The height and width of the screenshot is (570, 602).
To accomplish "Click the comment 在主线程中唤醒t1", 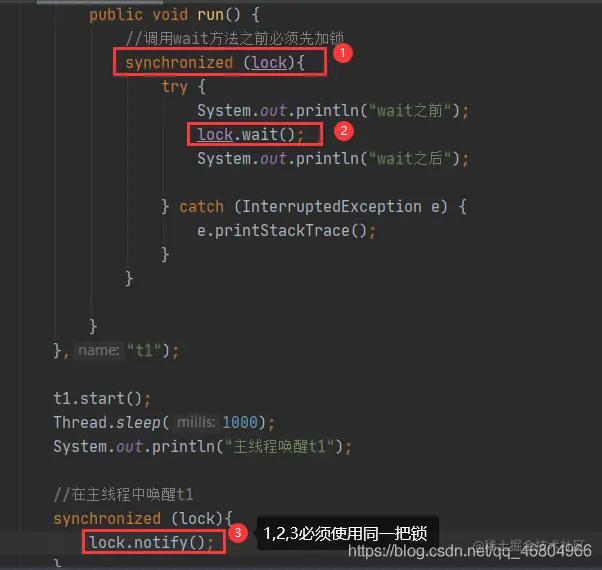I will (123, 494).
